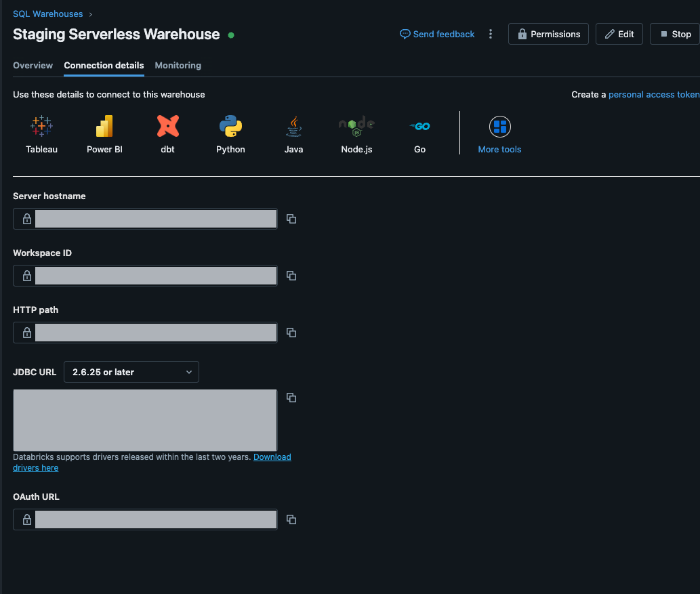The width and height of the screenshot is (700, 594).
Task: Click lock icon in HTTP path field
Action: point(27,333)
